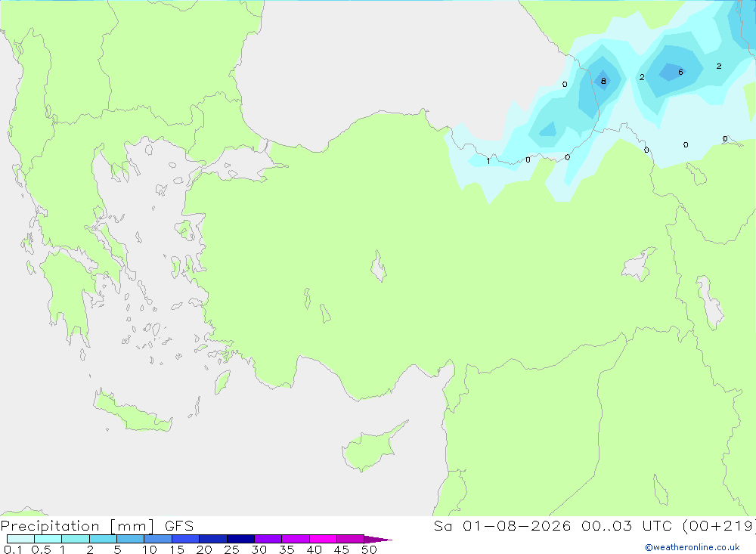Select the 10–15 mm legend color box
The width and height of the screenshot is (756, 554).
158,539
